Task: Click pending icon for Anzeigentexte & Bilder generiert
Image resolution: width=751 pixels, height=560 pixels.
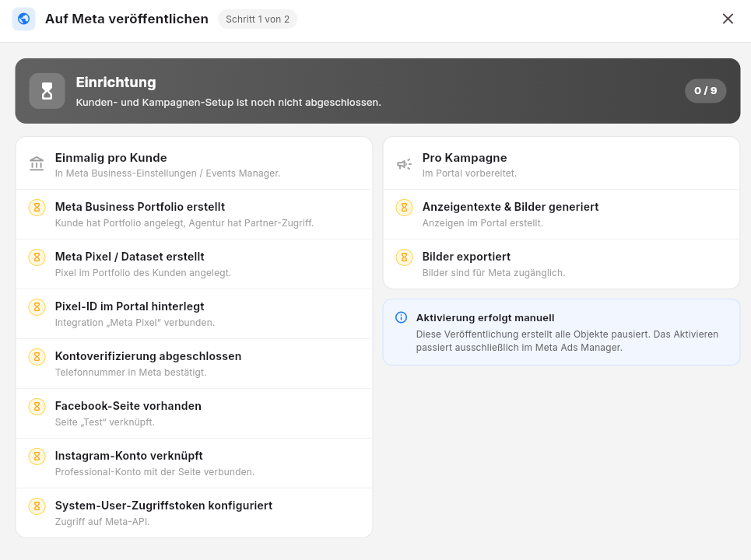Action: click(x=404, y=208)
